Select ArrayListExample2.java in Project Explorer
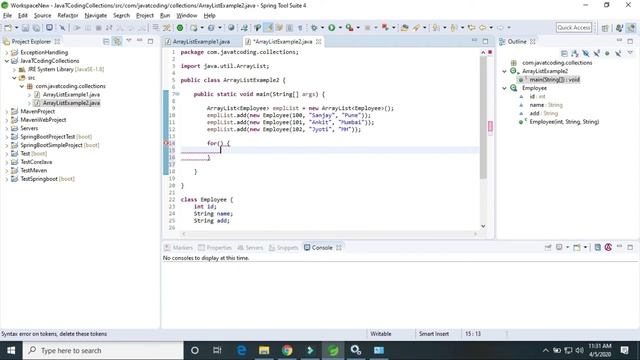 (71, 103)
